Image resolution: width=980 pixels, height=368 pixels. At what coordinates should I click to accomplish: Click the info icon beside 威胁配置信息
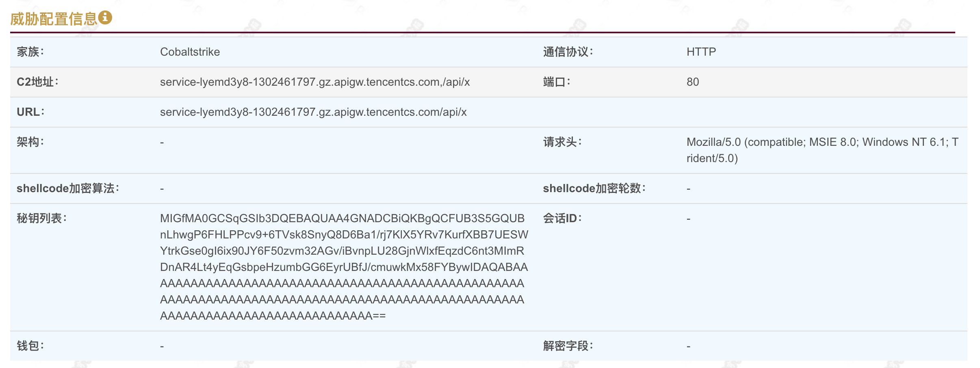click(105, 17)
